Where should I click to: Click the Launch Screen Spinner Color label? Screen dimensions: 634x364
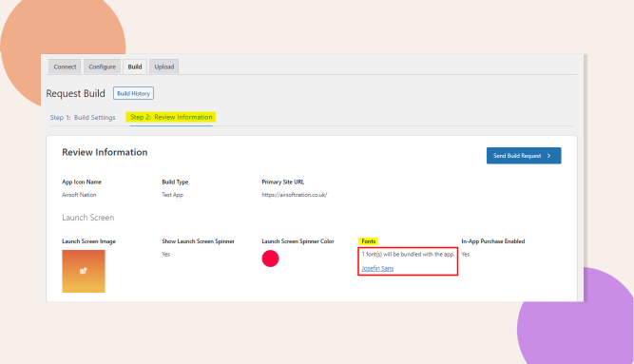click(x=298, y=241)
